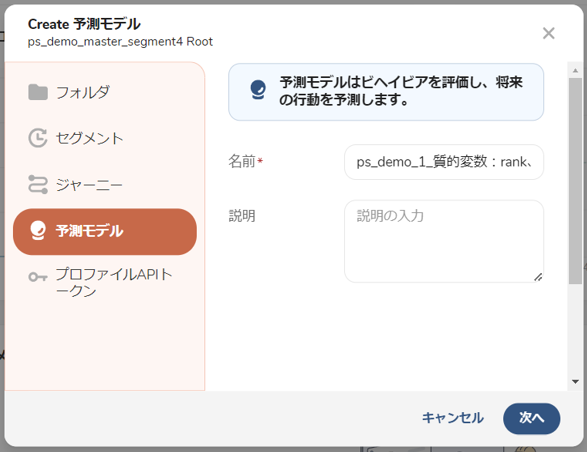Image resolution: width=587 pixels, height=452 pixels.
Task: Click the 予測モデル crystal ball sidebar icon
Action: click(x=38, y=231)
